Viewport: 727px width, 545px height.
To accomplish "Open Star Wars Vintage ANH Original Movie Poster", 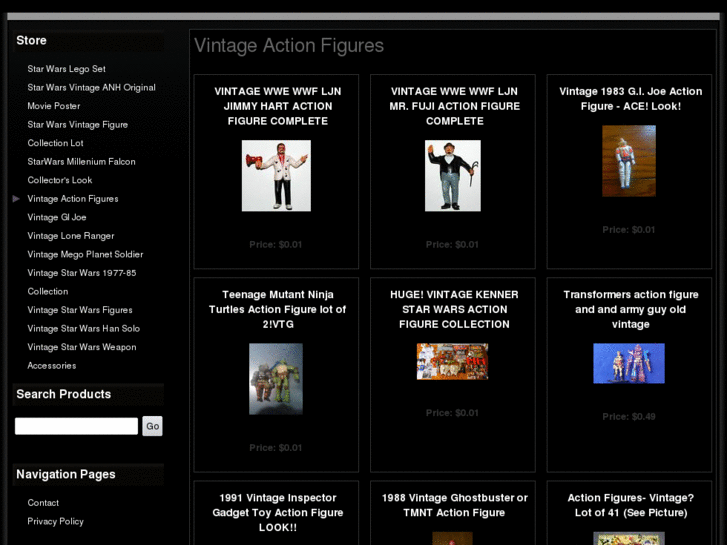I will click(x=91, y=96).
